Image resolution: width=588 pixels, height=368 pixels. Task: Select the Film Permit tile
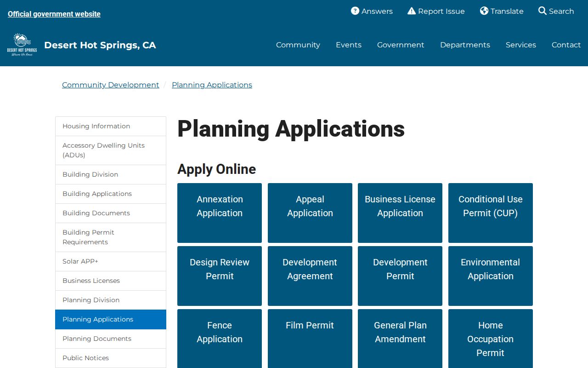310,339
